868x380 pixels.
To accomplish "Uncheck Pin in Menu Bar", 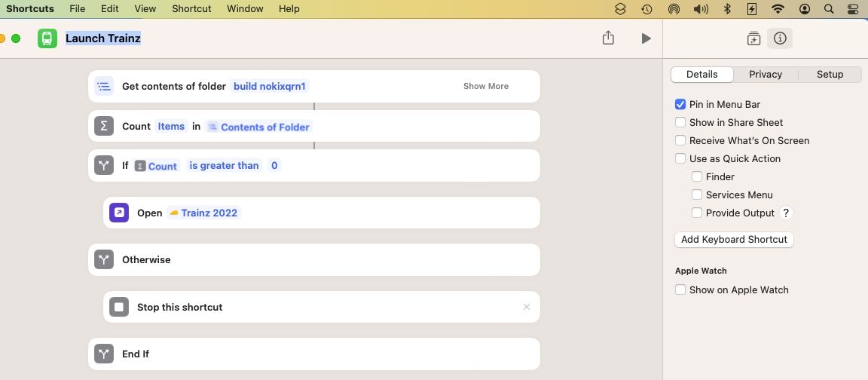I will [x=680, y=104].
